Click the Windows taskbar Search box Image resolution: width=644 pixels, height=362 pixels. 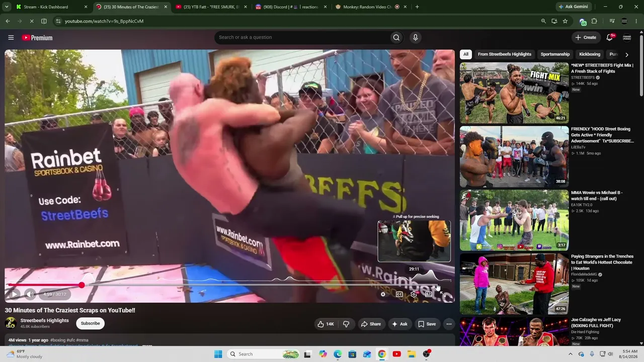pos(264,354)
